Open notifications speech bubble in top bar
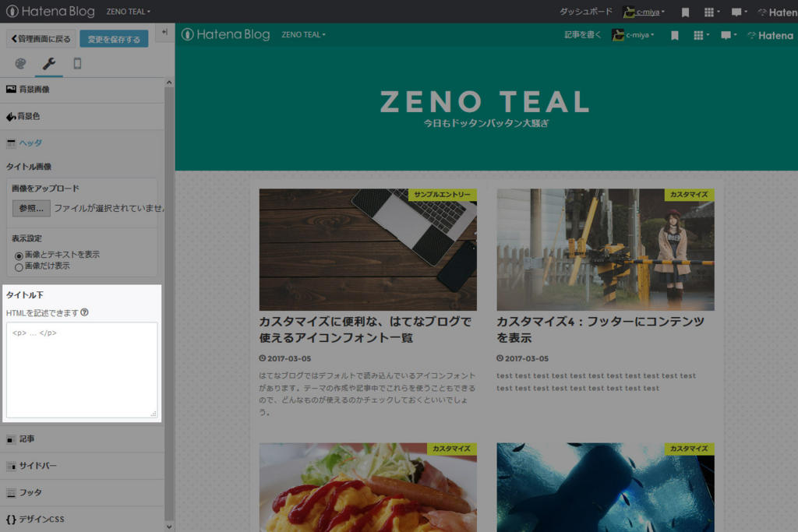 tap(739, 12)
